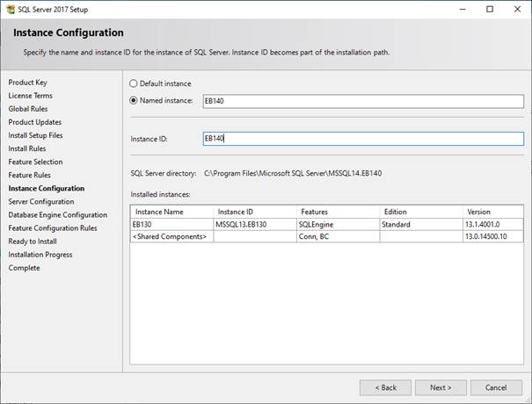The image size is (532, 404).
Task: Close the setup window
Action: (x=517, y=9)
